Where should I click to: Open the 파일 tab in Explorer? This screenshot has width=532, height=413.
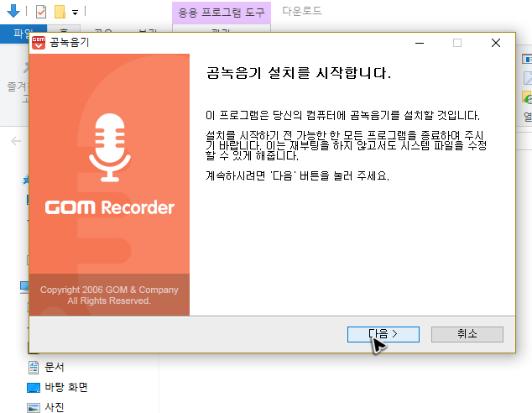(x=23, y=34)
